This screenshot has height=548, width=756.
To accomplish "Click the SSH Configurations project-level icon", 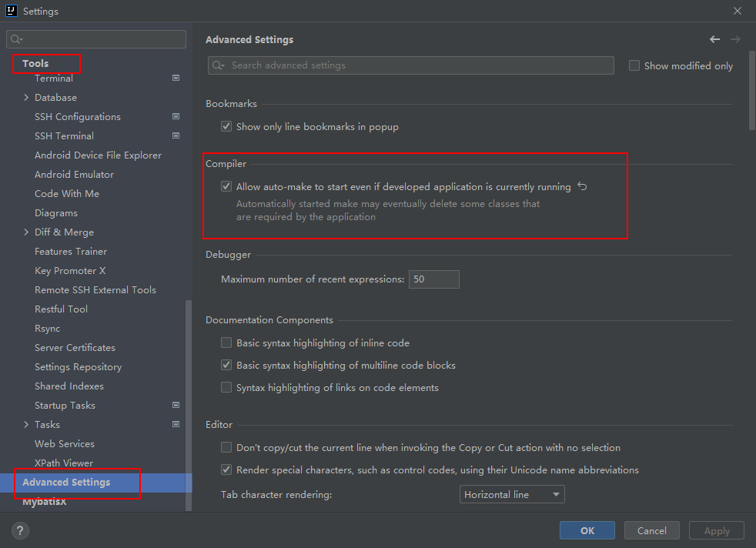I will click(x=176, y=116).
